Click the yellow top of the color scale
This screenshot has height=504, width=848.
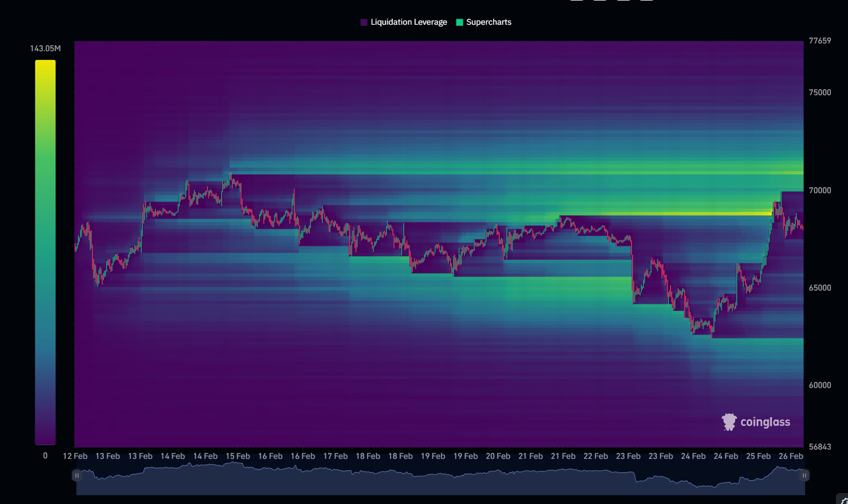tap(45, 65)
